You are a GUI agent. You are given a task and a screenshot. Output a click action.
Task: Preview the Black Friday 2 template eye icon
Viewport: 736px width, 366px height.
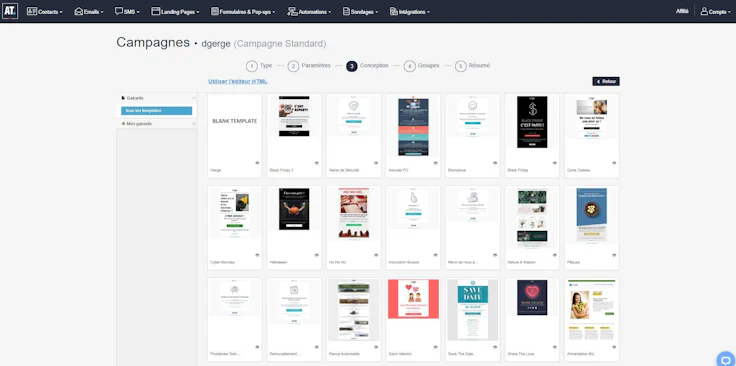[317, 163]
